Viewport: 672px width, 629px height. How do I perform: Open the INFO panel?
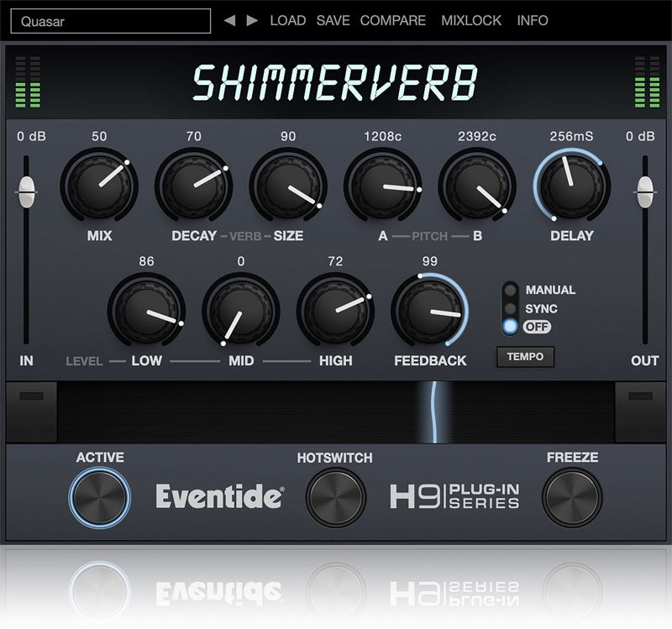(533, 20)
